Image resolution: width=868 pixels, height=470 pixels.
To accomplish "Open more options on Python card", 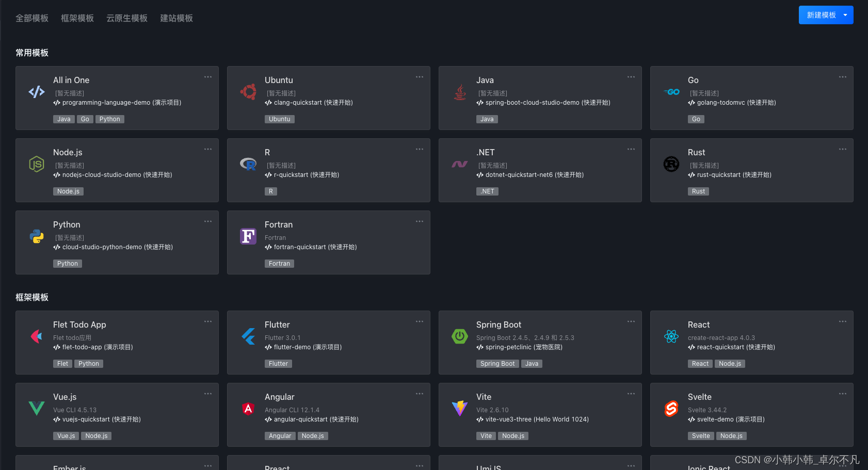I will [x=208, y=221].
